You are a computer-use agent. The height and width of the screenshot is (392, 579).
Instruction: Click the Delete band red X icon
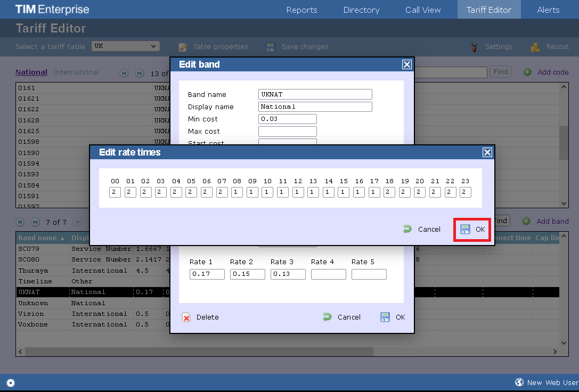186,317
